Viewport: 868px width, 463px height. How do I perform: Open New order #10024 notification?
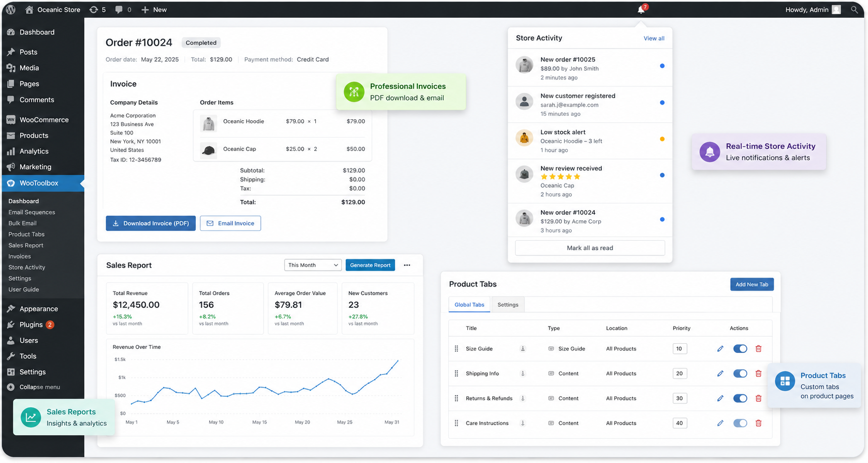point(590,221)
